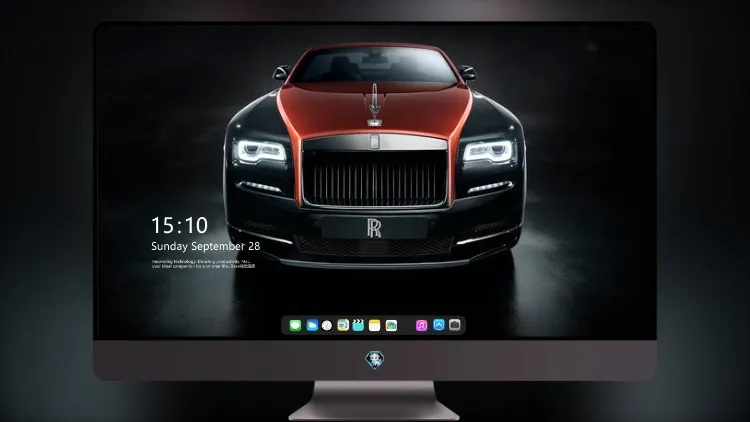Open the yellow-green document app icon in dock
Viewport: 750px width, 422px height.
tap(343, 325)
